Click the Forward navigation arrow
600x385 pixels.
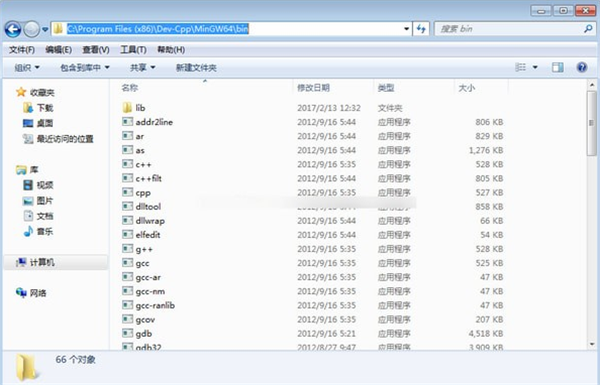pos(31,29)
